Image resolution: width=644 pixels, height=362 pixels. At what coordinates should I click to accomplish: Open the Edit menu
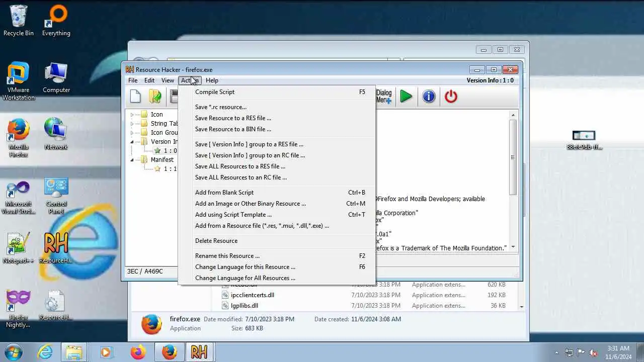click(x=149, y=80)
